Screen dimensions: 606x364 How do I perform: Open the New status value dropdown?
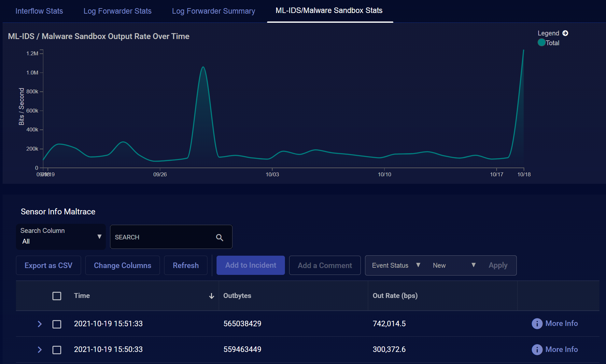(454, 265)
